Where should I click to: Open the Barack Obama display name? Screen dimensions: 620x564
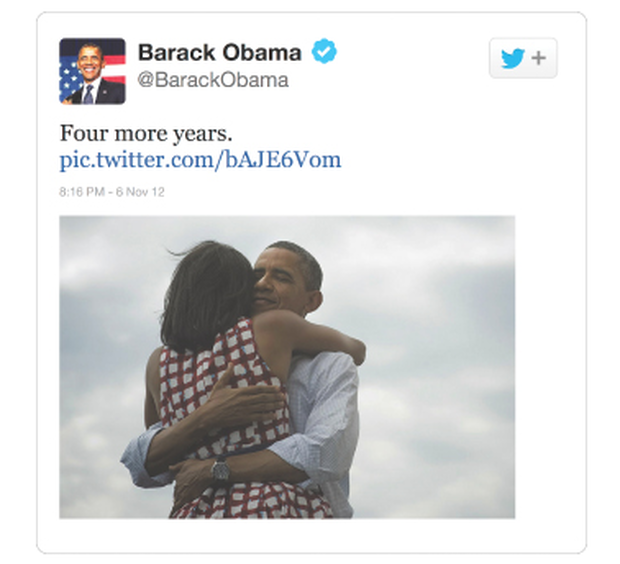pos(219,53)
